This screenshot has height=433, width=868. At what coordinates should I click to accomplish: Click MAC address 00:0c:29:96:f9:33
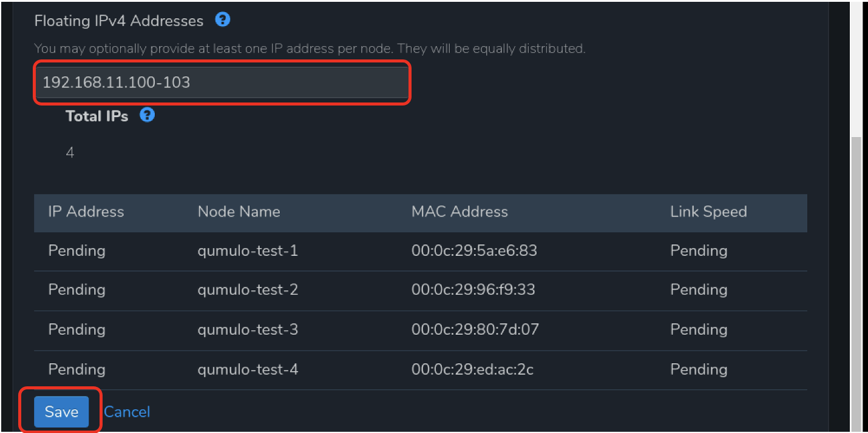[x=473, y=290]
